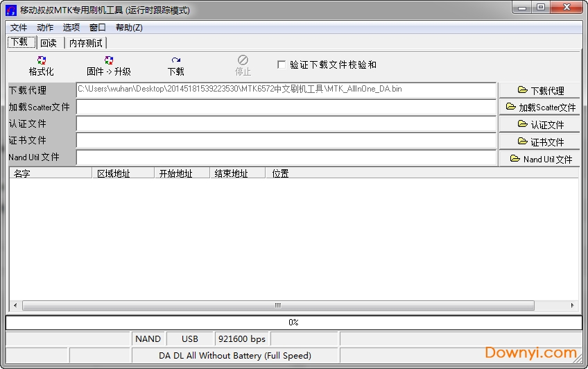This screenshot has height=369, width=588.
Task: Open the 选项 menu
Action: coord(71,28)
